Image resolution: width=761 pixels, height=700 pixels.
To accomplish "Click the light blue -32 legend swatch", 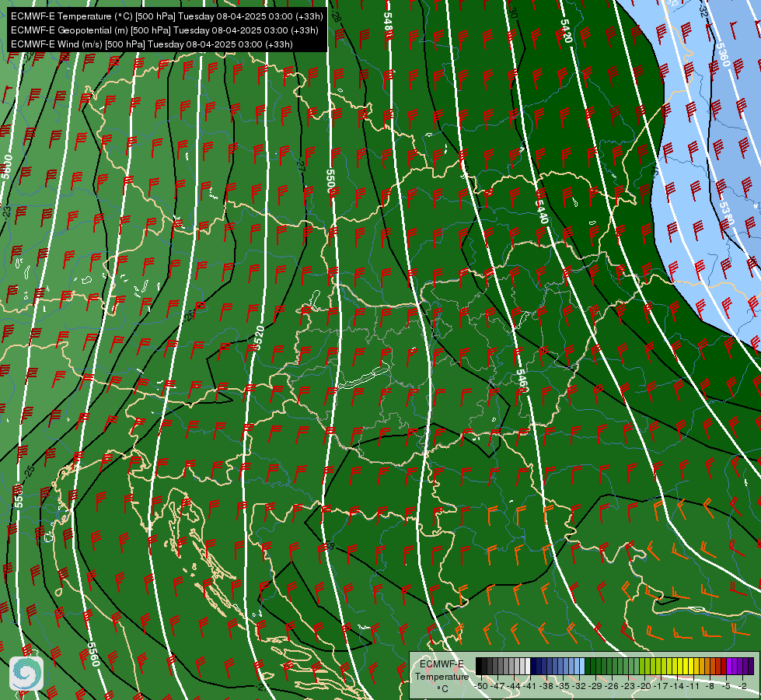I will point(582,666).
